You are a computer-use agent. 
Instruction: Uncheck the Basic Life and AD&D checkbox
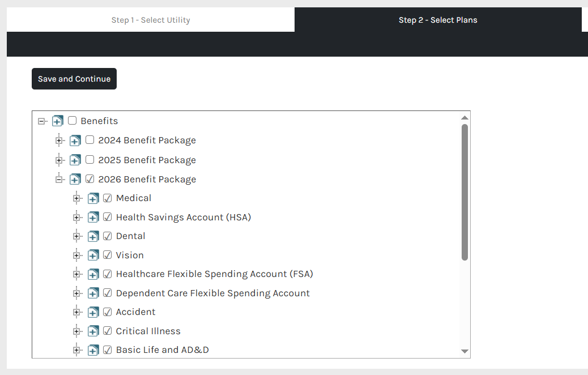(x=107, y=350)
